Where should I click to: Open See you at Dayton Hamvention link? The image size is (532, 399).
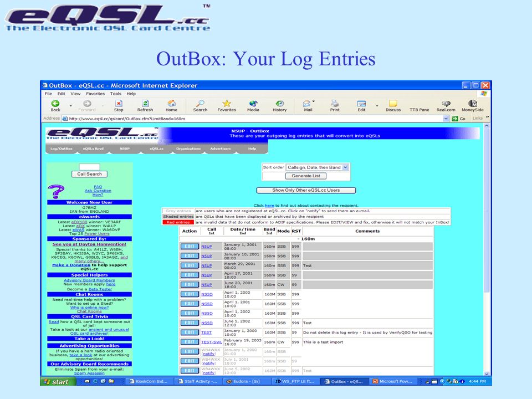point(89,244)
